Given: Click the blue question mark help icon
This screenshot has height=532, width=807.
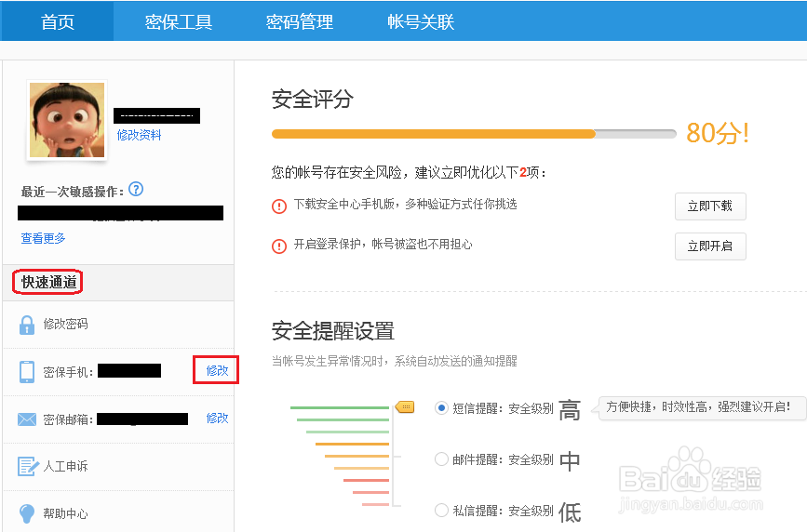Looking at the screenshot, I should pyautogui.click(x=136, y=190).
